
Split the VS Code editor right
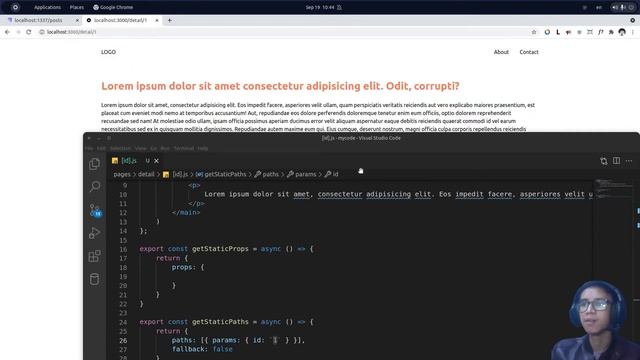pyautogui.click(x=616, y=161)
